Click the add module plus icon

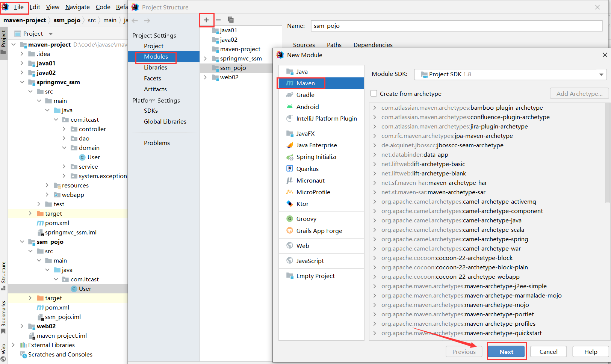(206, 20)
